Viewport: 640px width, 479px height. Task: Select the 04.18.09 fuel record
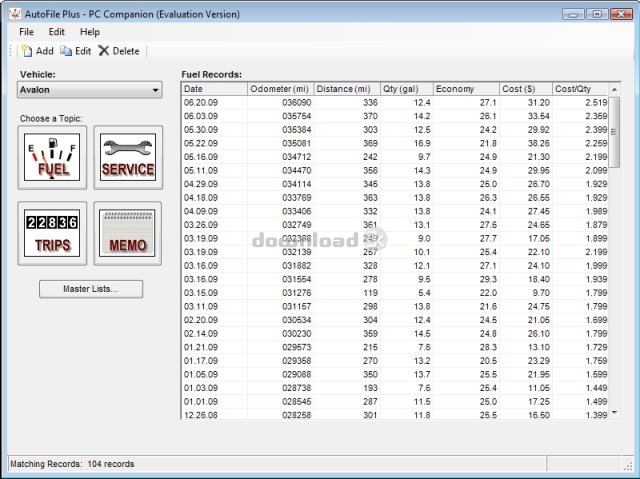395,197
